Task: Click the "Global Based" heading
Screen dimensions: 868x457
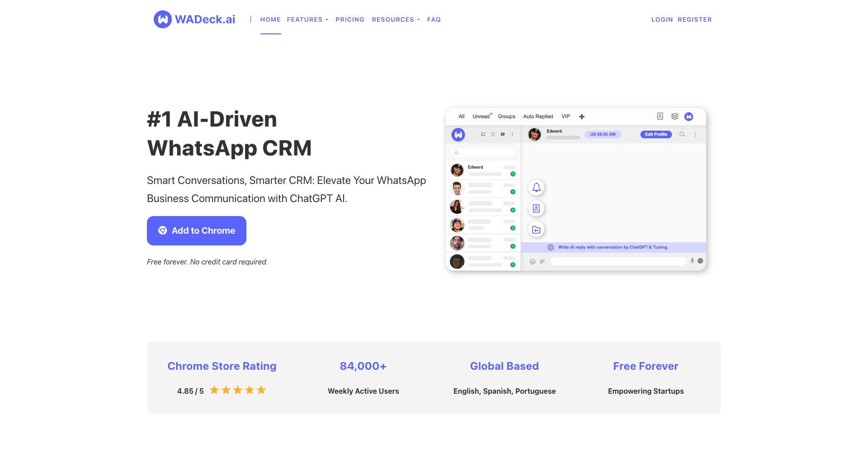Action: click(505, 366)
